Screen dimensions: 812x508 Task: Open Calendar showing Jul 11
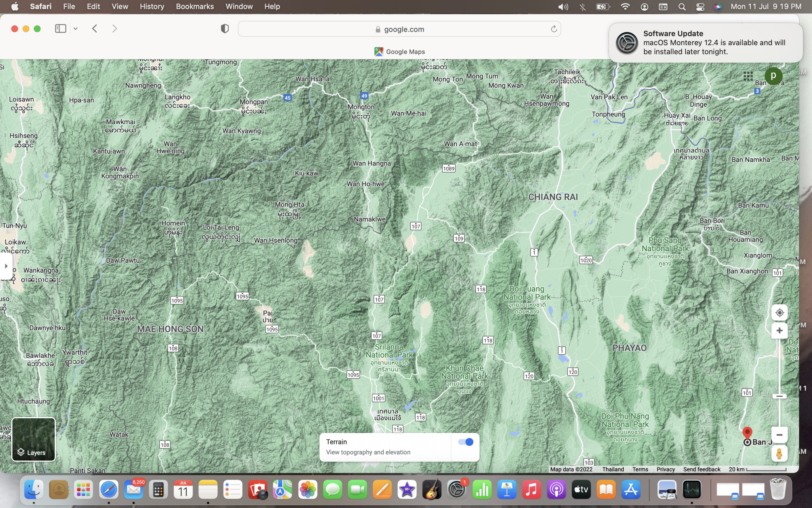coord(183,489)
